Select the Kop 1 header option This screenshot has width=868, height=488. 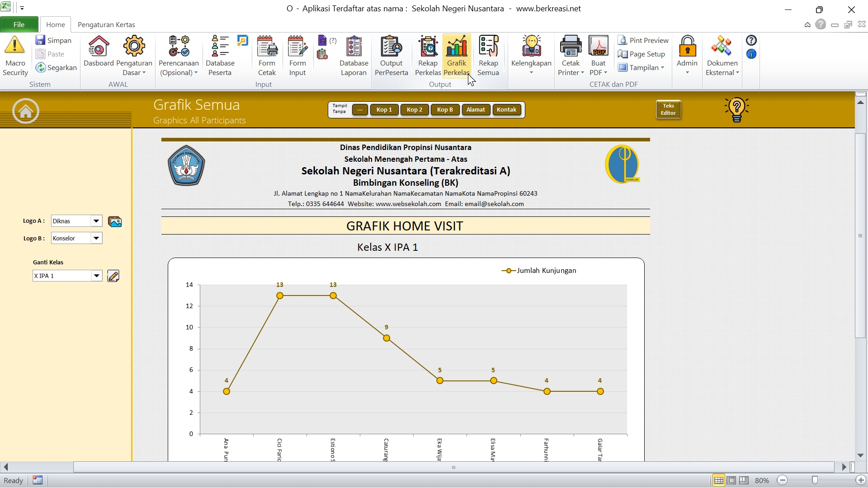point(384,110)
